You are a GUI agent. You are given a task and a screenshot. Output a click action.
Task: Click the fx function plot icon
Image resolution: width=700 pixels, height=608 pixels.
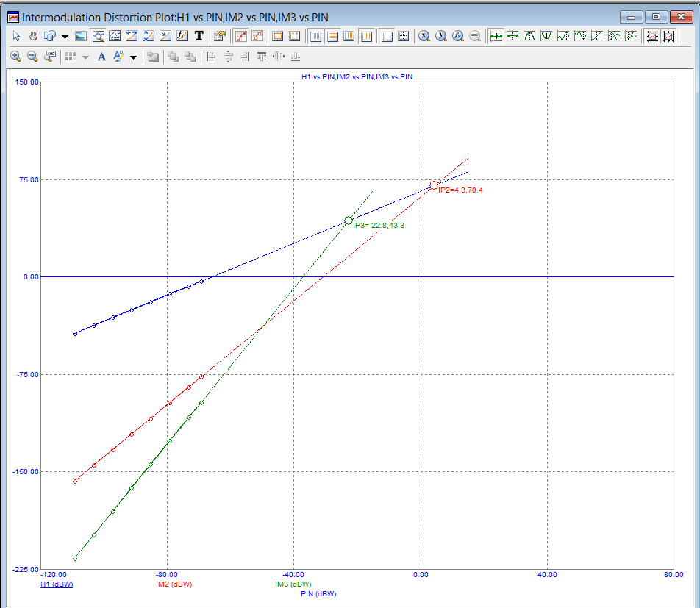click(x=182, y=36)
